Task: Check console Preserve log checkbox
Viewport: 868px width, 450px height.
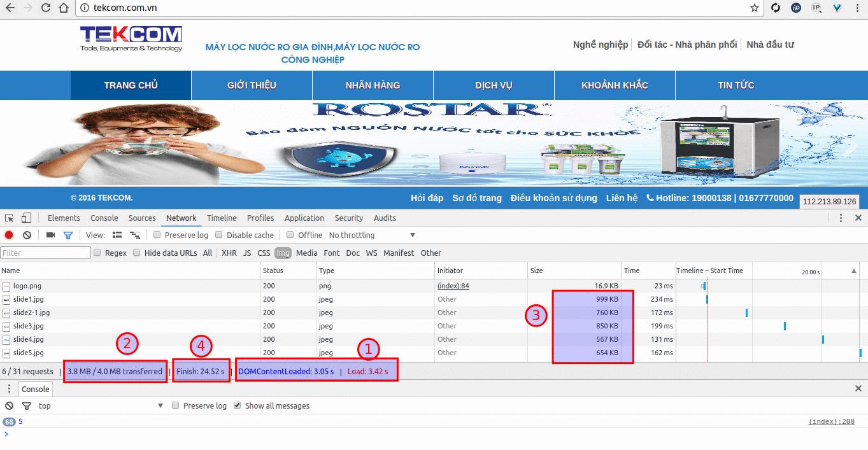Action: click(x=176, y=405)
